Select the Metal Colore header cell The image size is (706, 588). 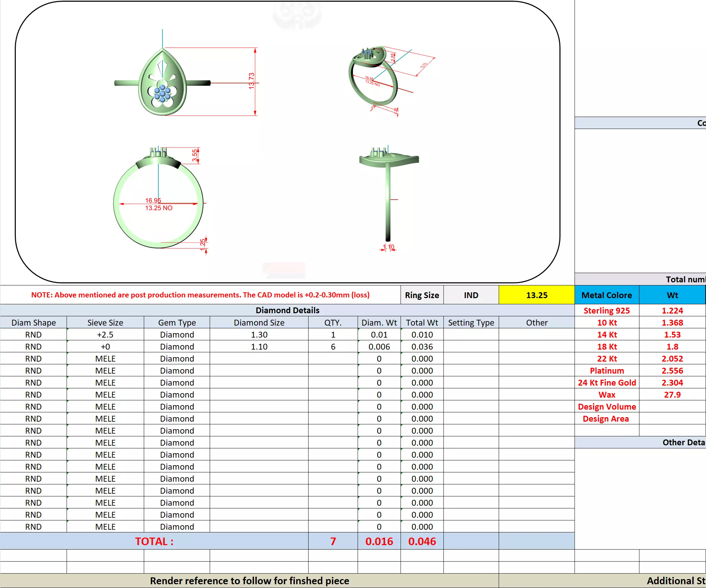point(606,295)
